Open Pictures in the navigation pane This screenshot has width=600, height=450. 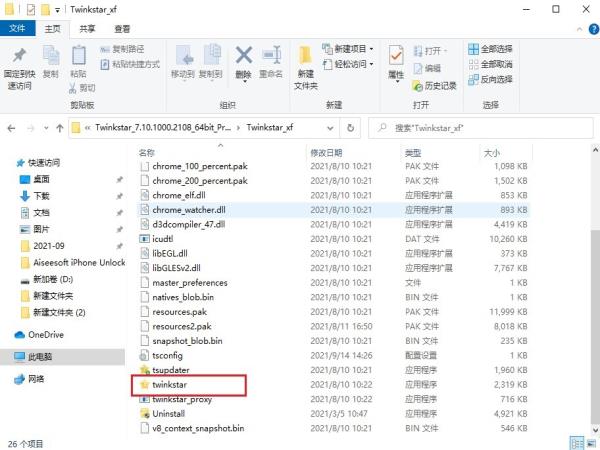34,229
